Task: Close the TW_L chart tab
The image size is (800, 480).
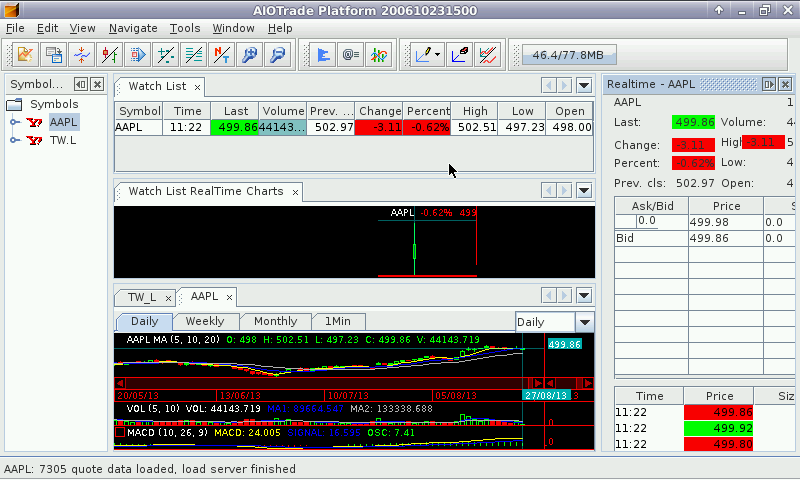Action: pos(168,298)
